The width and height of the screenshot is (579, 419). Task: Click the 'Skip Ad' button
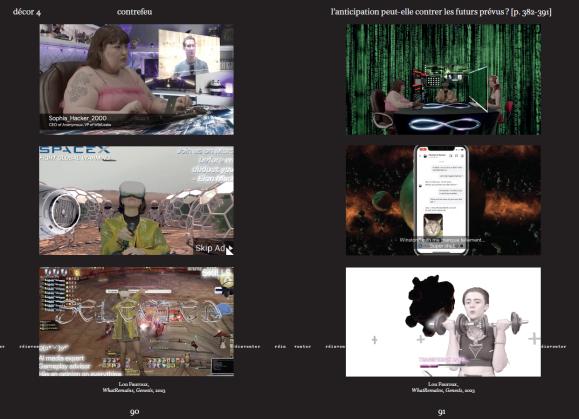[x=213, y=248]
